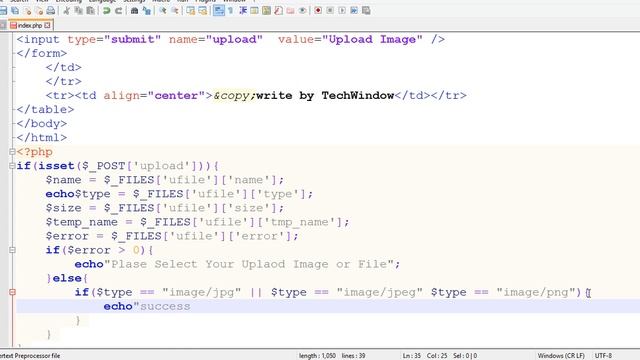
Task: Undo the last edit with the green arrow
Action: (x=107, y=11)
